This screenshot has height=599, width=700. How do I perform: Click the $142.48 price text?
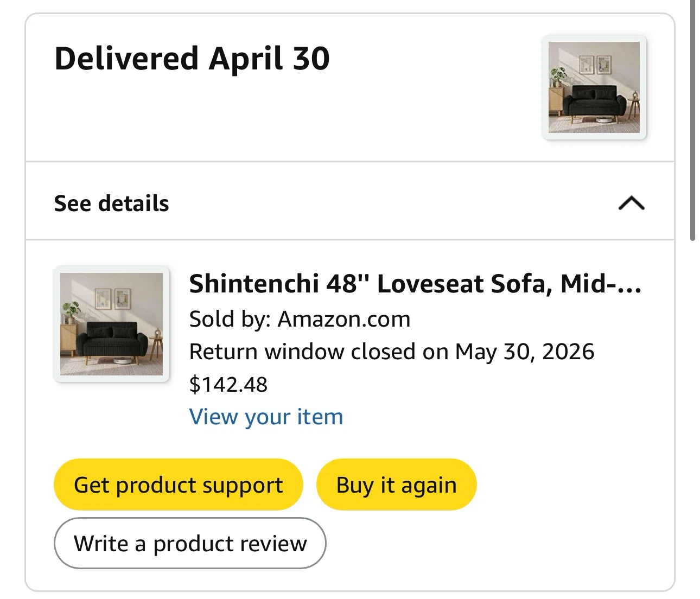(x=228, y=384)
